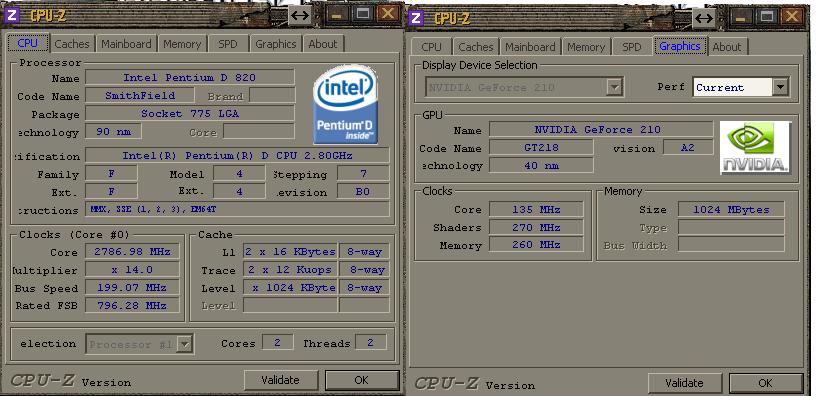Minimize the left CPU-Z window
This screenshot has height=396, width=816.
click(x=336, y=14)
